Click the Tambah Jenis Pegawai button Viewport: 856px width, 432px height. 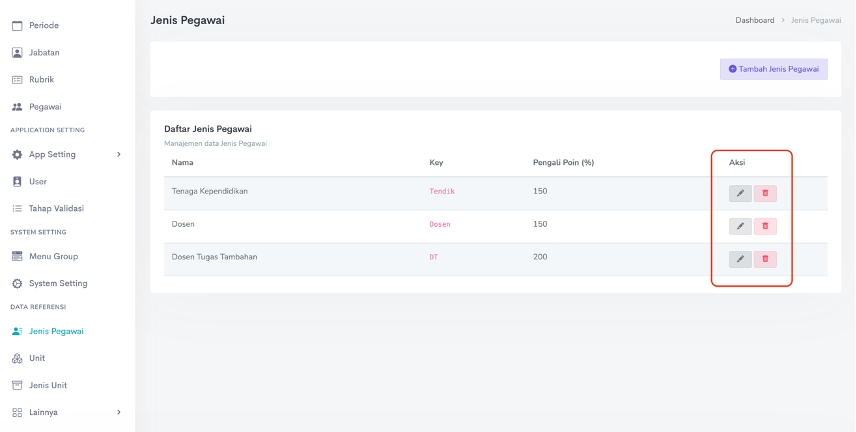tap(773, 69)
